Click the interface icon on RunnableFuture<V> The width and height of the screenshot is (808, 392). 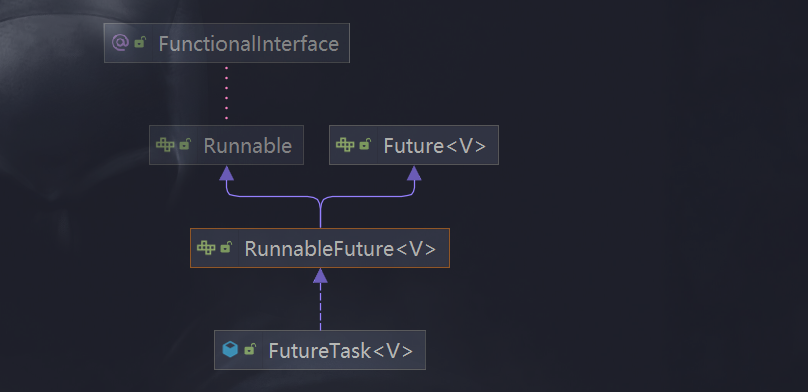pos(206,248)
